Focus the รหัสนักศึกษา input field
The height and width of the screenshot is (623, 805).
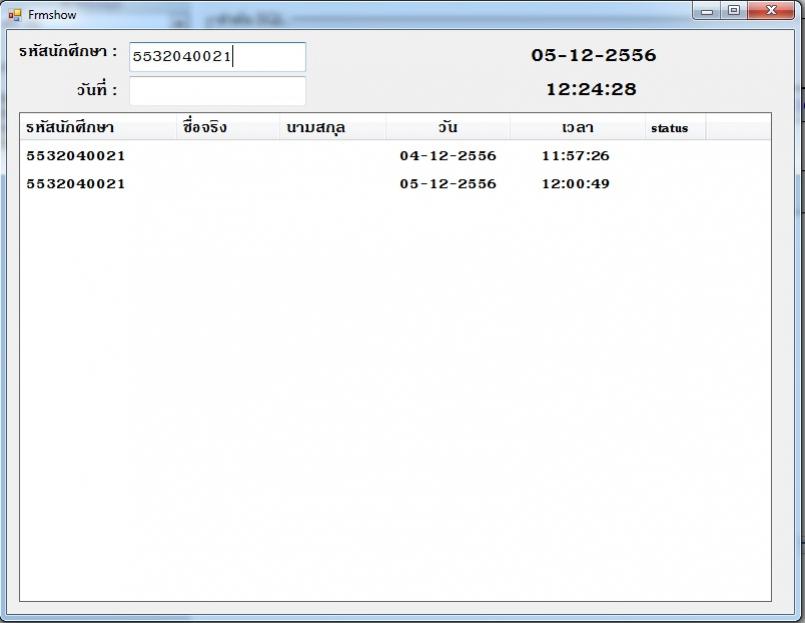[217, 56]
